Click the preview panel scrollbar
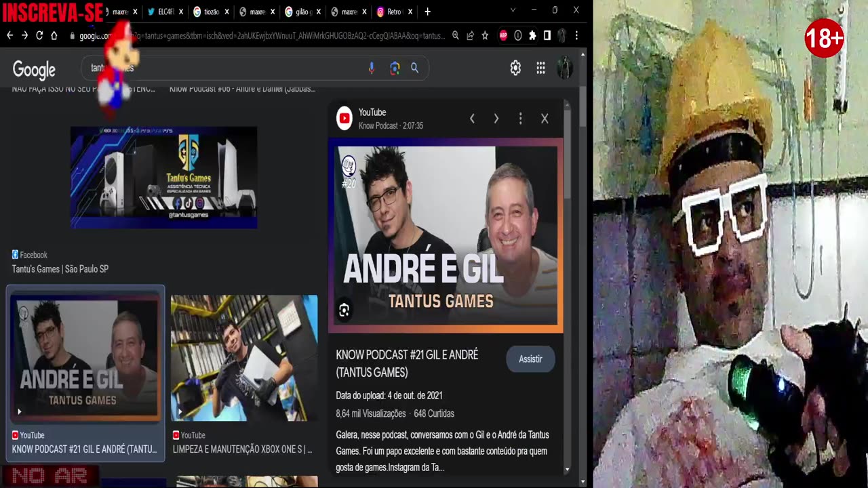 (568, 156)
